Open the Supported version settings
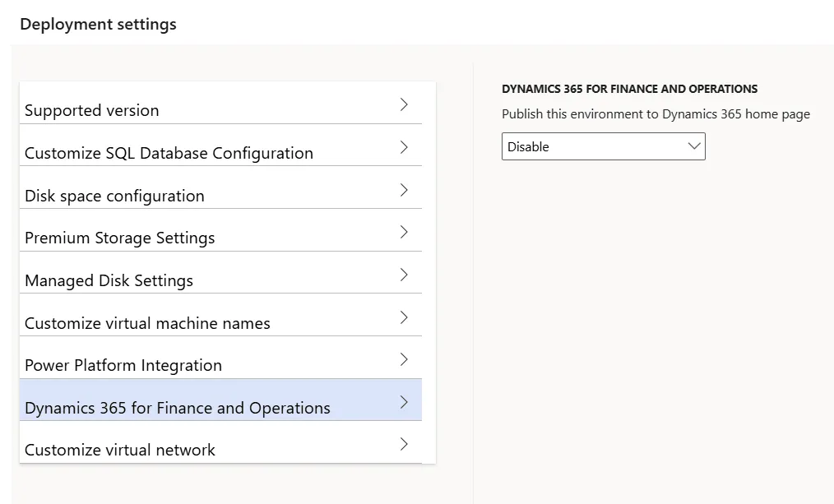 220,103
